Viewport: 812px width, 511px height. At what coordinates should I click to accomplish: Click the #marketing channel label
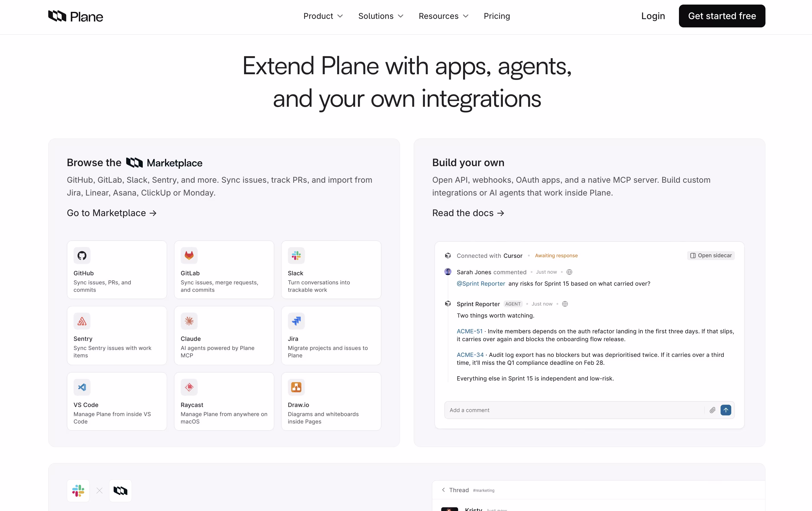pos(484,490)
